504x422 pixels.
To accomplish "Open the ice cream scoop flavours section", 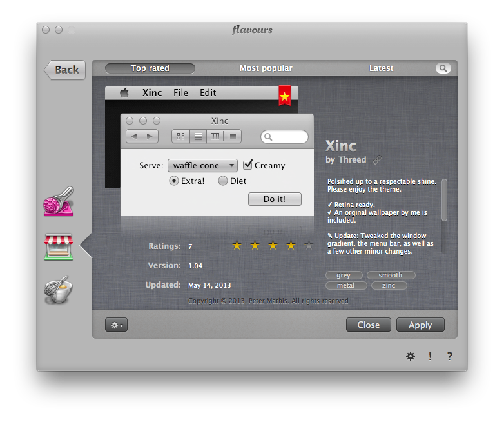I will point(59,201).
